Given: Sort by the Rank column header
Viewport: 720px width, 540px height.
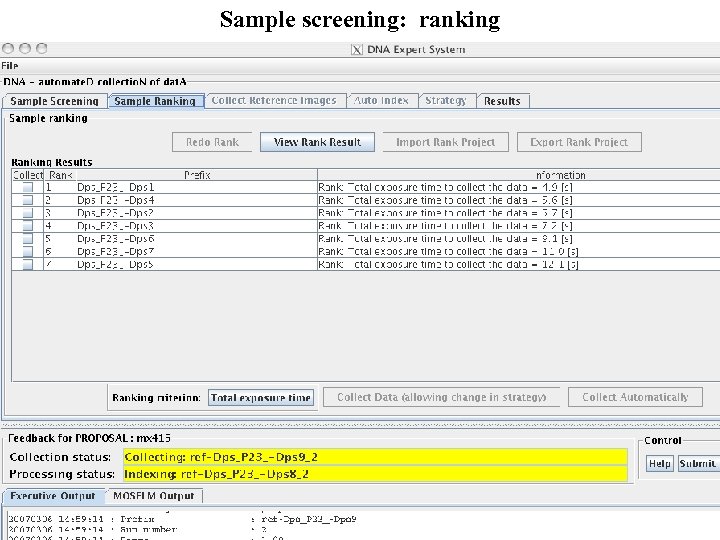Looking at the screenshot, I should (x=60, y=175).
